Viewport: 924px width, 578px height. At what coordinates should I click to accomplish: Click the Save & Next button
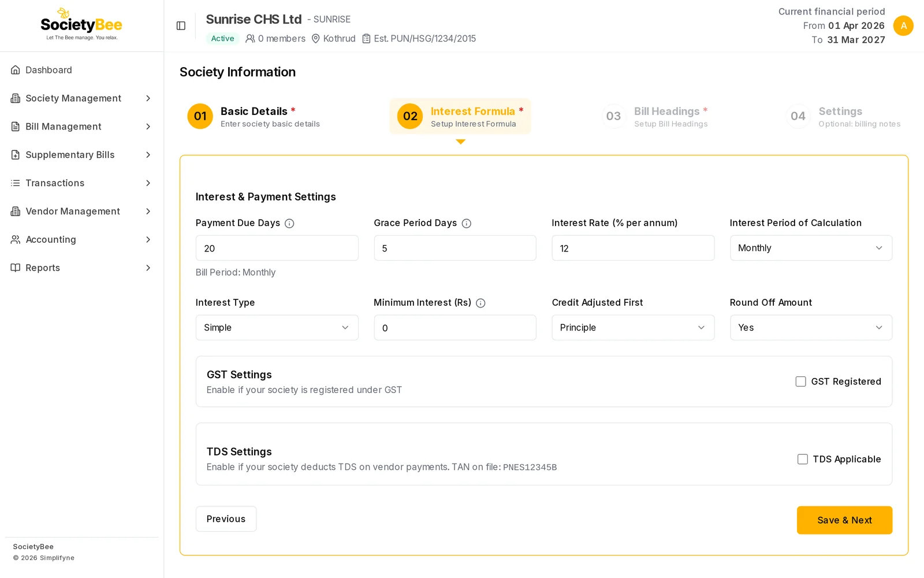(844, 520)
